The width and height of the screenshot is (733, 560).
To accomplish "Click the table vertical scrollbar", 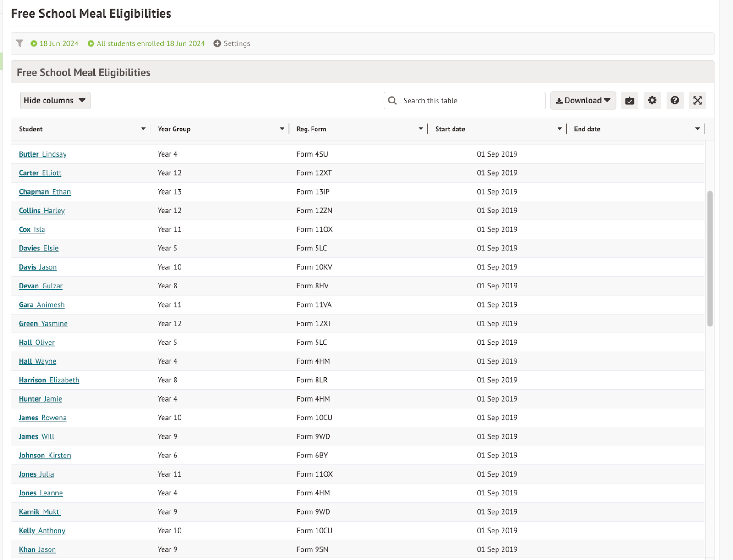I will (x=710, y=259).
